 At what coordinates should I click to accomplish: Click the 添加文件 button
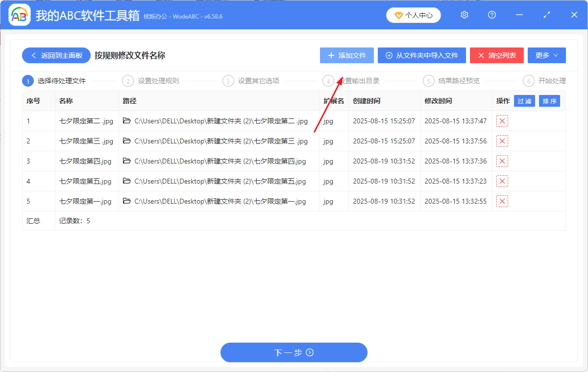tap(346, 55)
